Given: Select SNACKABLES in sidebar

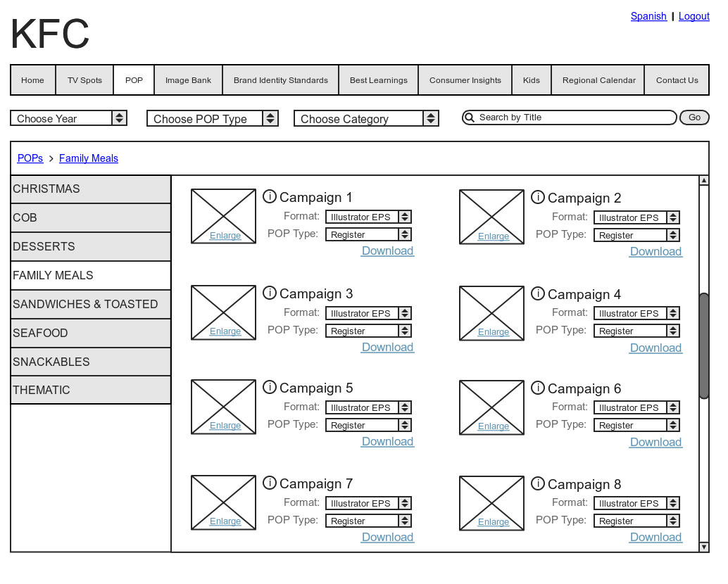Looking at the screenshot, I should click(x=91, y=362).
